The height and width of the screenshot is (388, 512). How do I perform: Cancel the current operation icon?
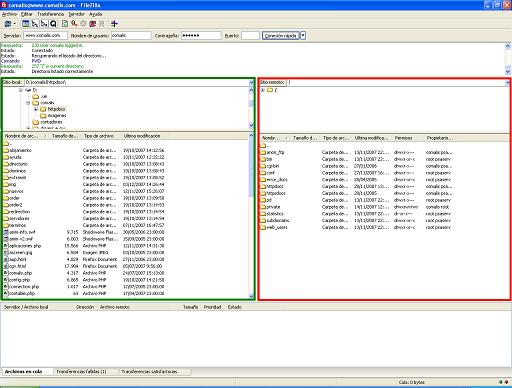pyautogui.click(x=83, y=24)
